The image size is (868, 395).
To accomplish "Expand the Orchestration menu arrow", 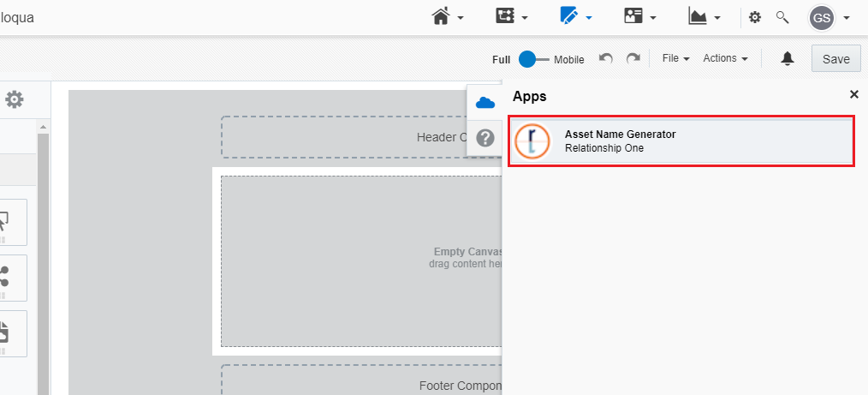I will coord(524,18).
